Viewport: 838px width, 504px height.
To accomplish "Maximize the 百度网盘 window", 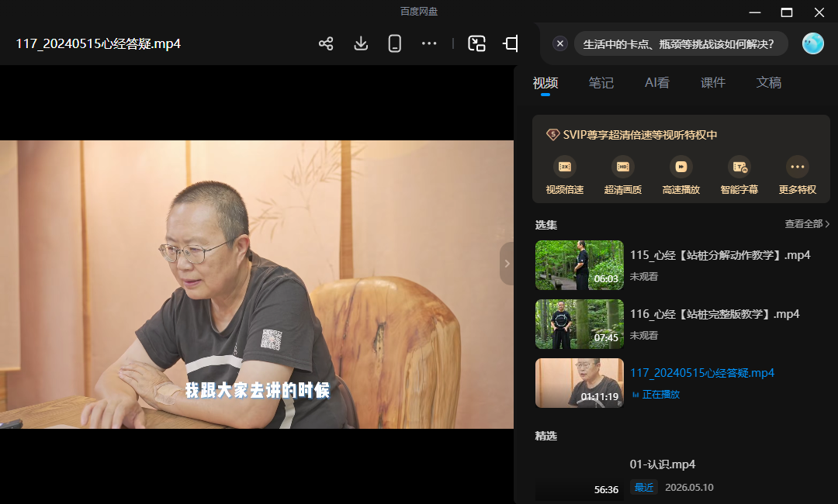I will pyautogui.click(x=787, y=12).
